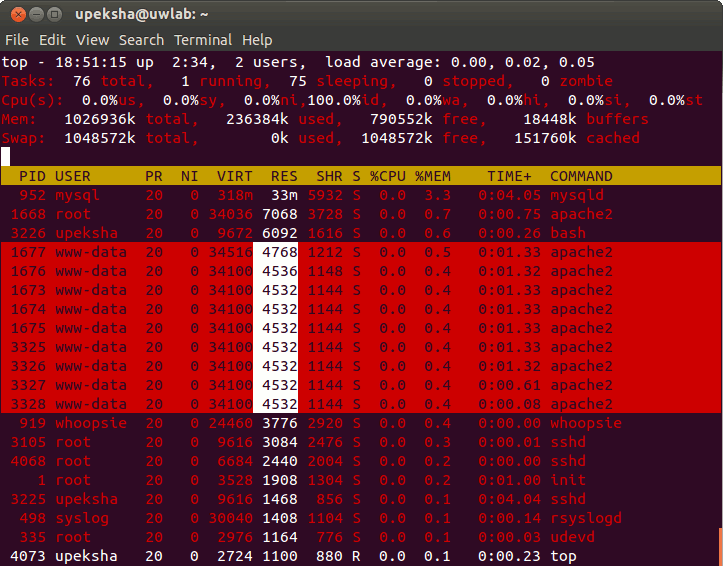Click the COMMAND column header
This screenshot has height=566, width=723.
(581, 176)
